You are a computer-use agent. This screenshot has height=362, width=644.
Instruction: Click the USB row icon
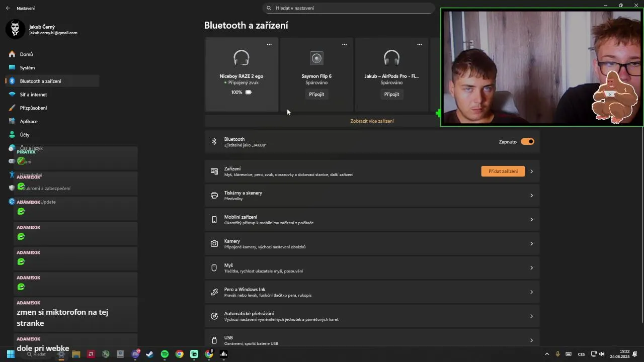coord(214,340)
